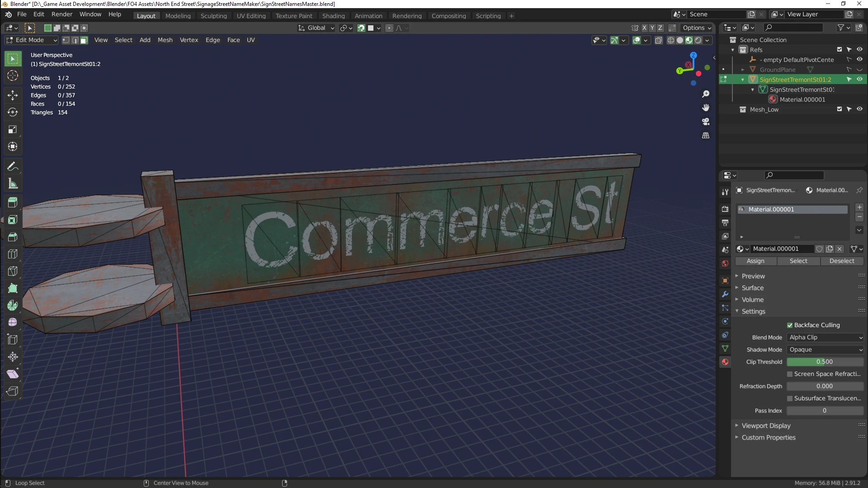
Task: Enable Screen Space Refraction checkbox
Action: point(790,374)
